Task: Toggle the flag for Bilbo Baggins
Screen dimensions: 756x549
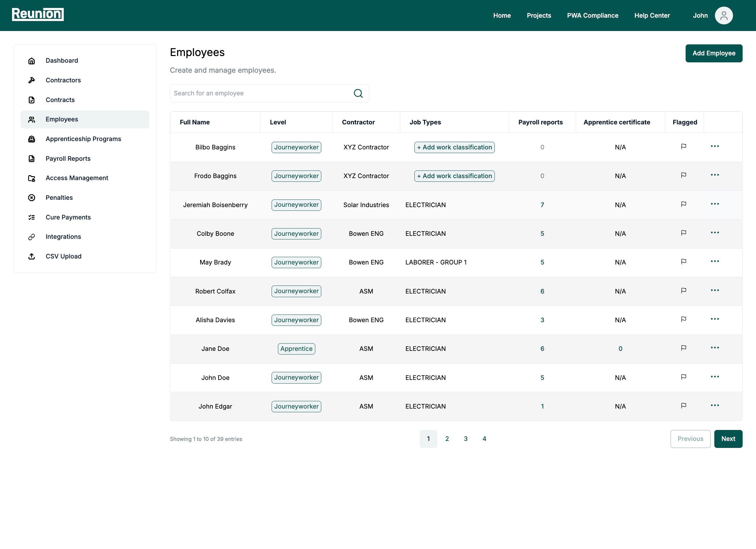Action: (x=684, y=146)
